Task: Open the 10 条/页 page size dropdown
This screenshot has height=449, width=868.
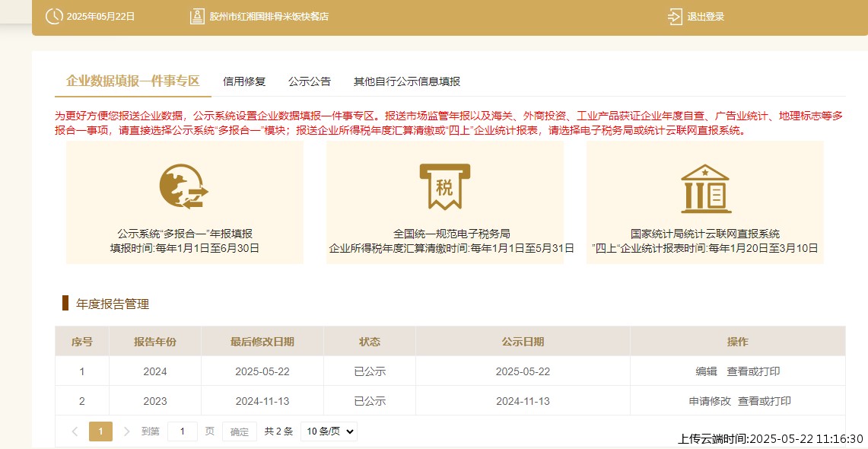Action: pyautogui.click(x=329, y=431)
